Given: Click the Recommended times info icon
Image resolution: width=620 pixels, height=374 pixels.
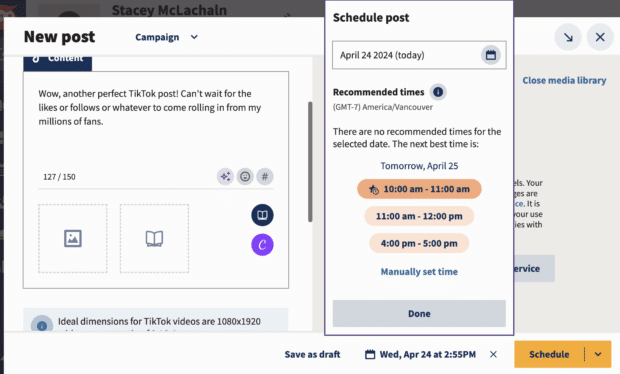Looking at the screenshot, I should point(438,92).
